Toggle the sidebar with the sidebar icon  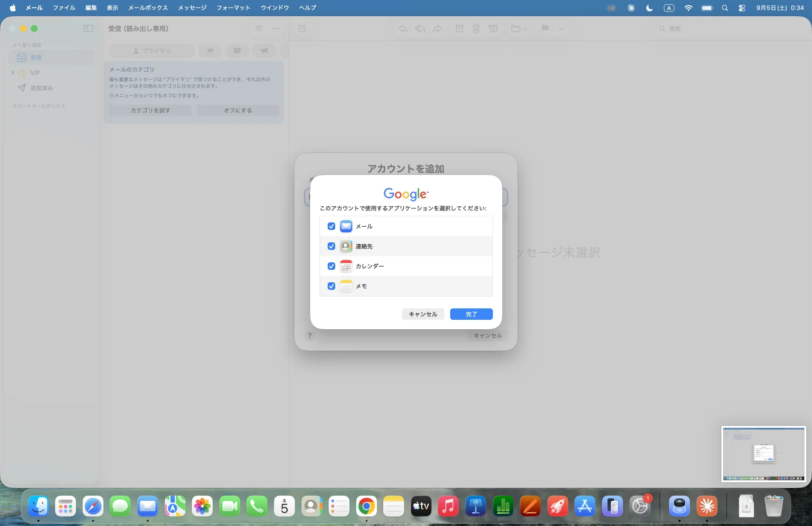coord(88,29)
